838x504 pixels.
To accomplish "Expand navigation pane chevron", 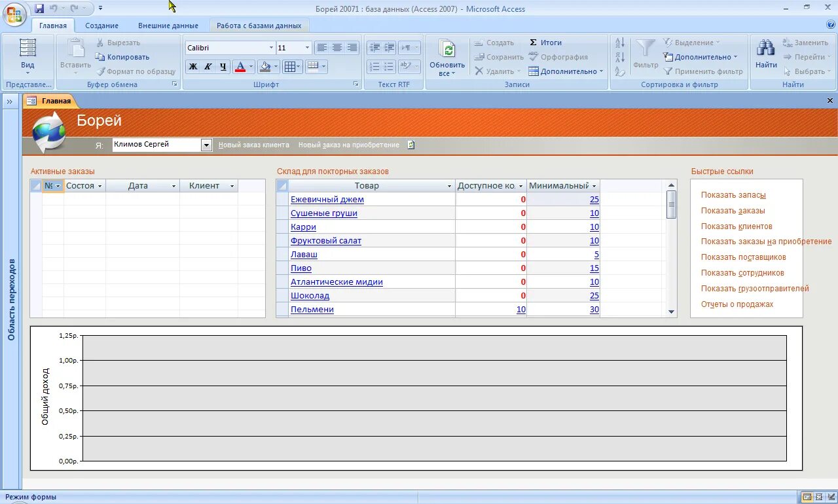I will [9, 101].
